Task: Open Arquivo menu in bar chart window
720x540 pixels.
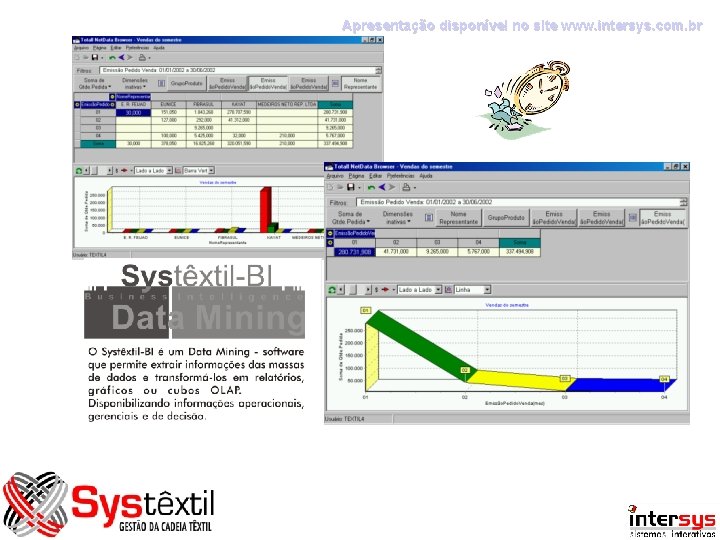Action: pyautogui.click(x=81, y=48)
